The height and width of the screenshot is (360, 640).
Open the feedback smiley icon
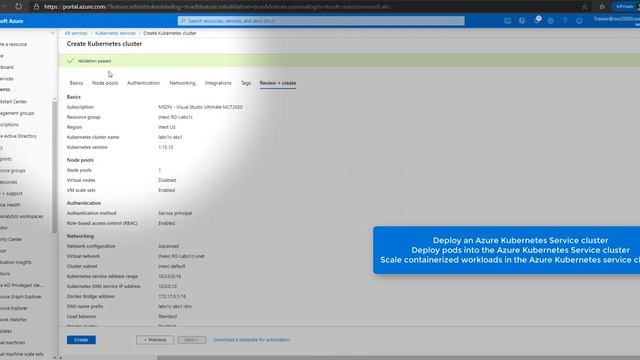579,21
